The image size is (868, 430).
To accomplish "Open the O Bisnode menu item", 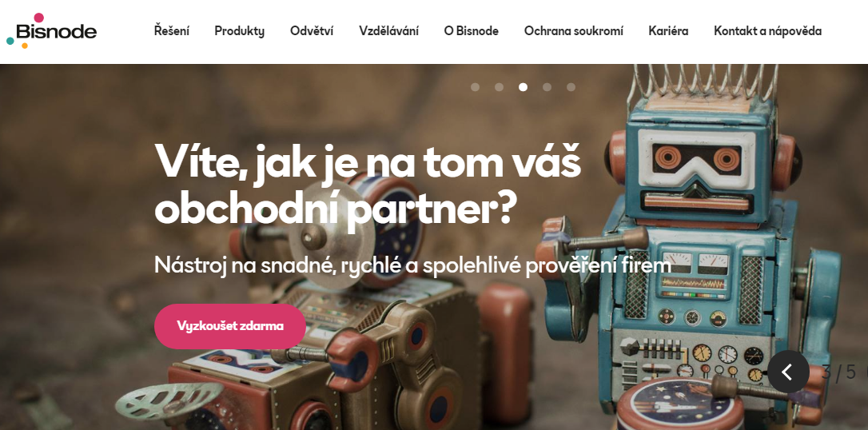I will click(x=471, y=31).
